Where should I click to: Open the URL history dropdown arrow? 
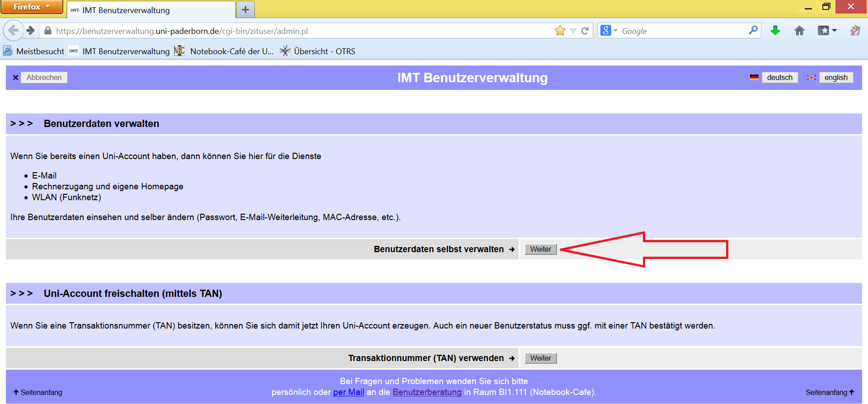(573, 31)
